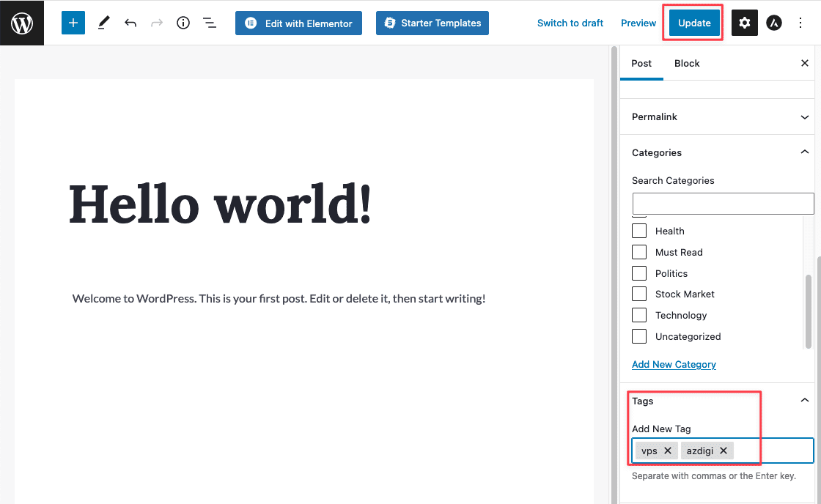Click the WordPress logo icon
821x504 pixels.
pos(22,23)
